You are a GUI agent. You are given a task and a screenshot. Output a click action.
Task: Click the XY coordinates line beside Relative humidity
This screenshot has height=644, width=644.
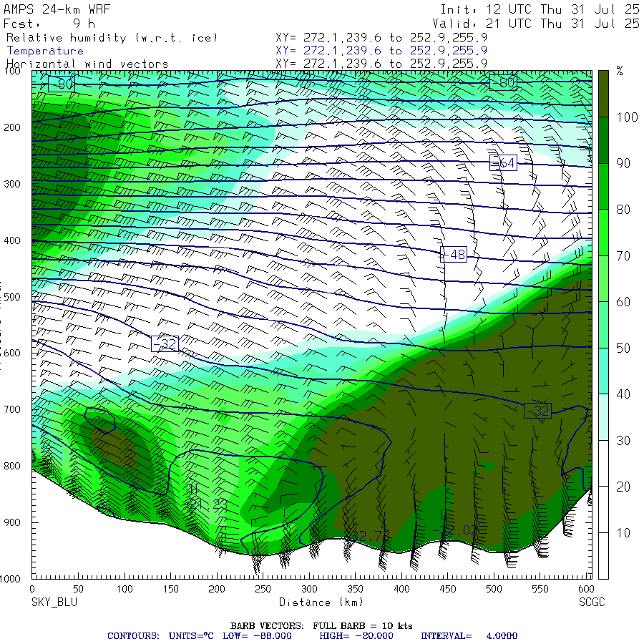click(x=381, y=38)
